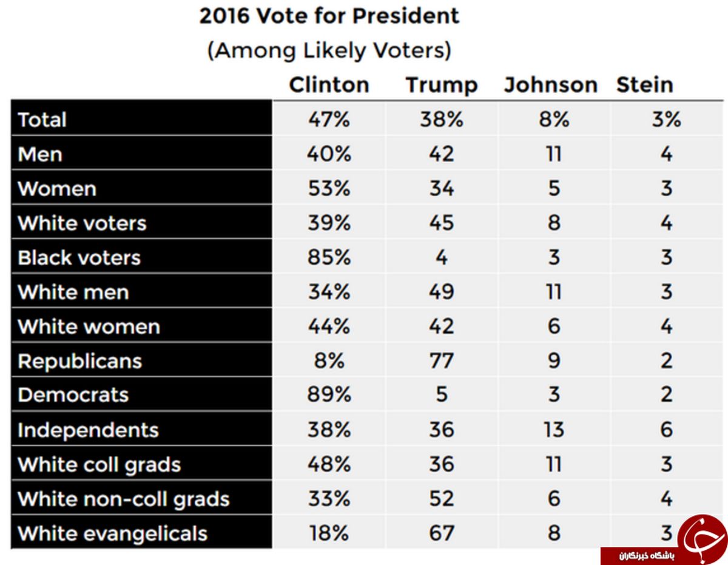Click the Republicans row label
The width and height of the screenshot is (728, 565).
[79, 361]
